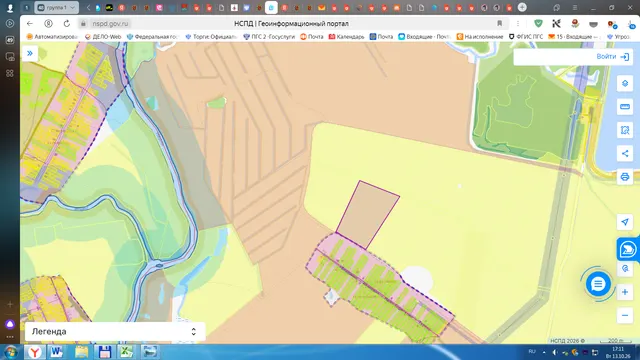Open the browser hamburger menu
The height and width of the screenshot is (360, 640).
tap(574, 7)
